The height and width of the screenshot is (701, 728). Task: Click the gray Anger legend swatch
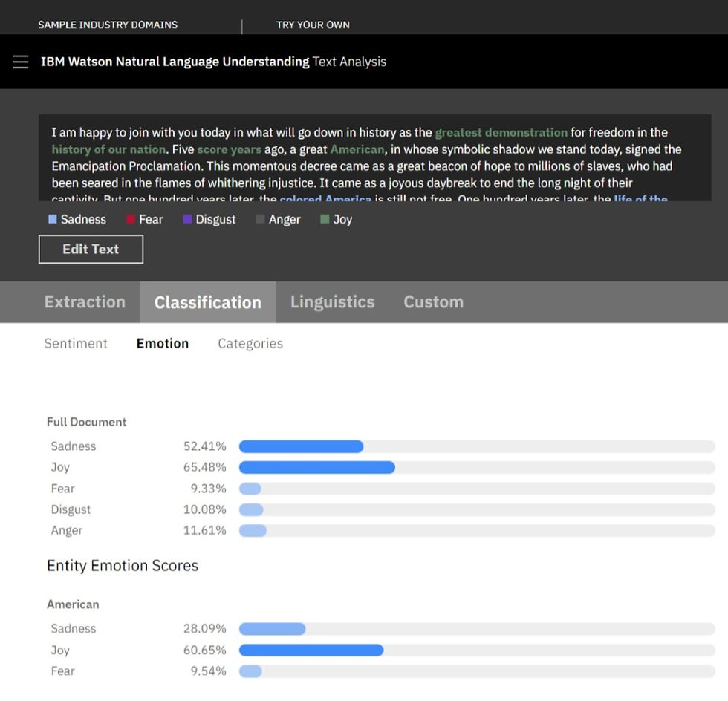tap(261, 219)
